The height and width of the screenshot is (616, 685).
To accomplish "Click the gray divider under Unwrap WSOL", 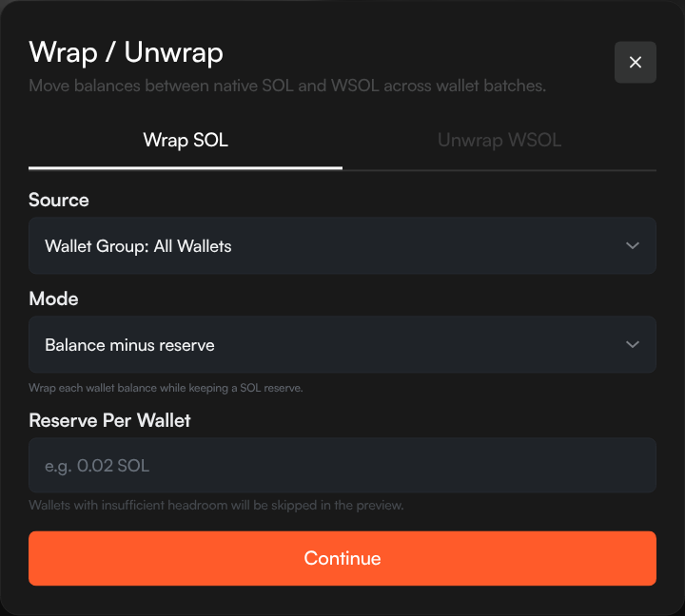I will tap(499, 169).
